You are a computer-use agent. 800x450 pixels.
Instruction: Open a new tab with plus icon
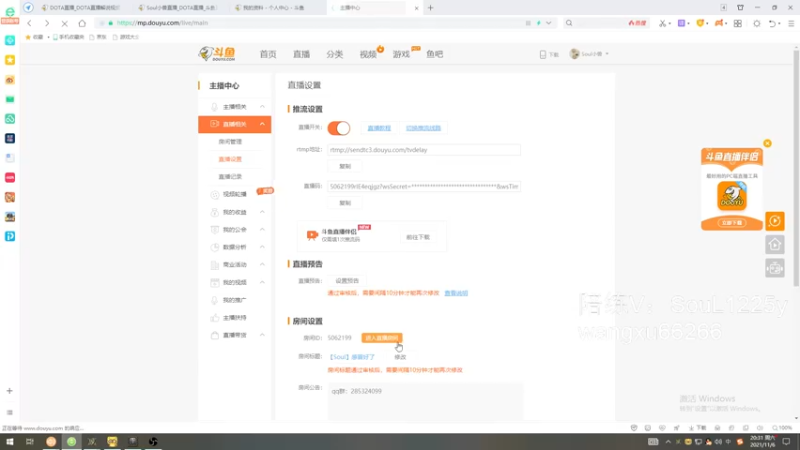(431, 8)
